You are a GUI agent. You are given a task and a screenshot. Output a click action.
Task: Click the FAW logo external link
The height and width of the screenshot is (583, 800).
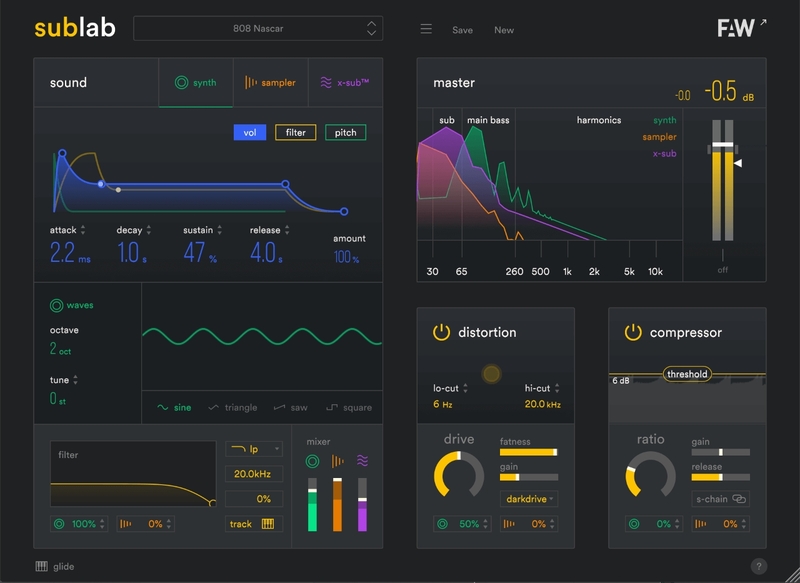(741, 28)
